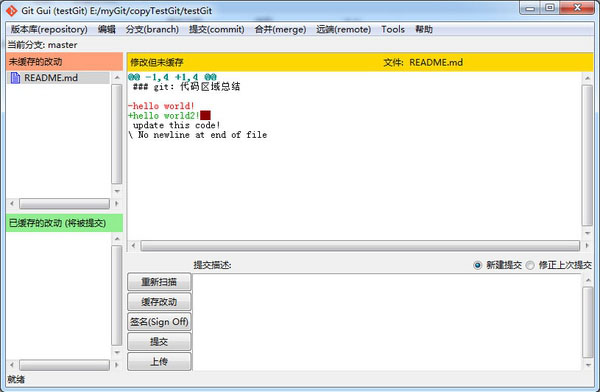The image size is (600, 392).
Task: Click the diff view vertical scrollbar down arrow
Action: coord(587,233)
